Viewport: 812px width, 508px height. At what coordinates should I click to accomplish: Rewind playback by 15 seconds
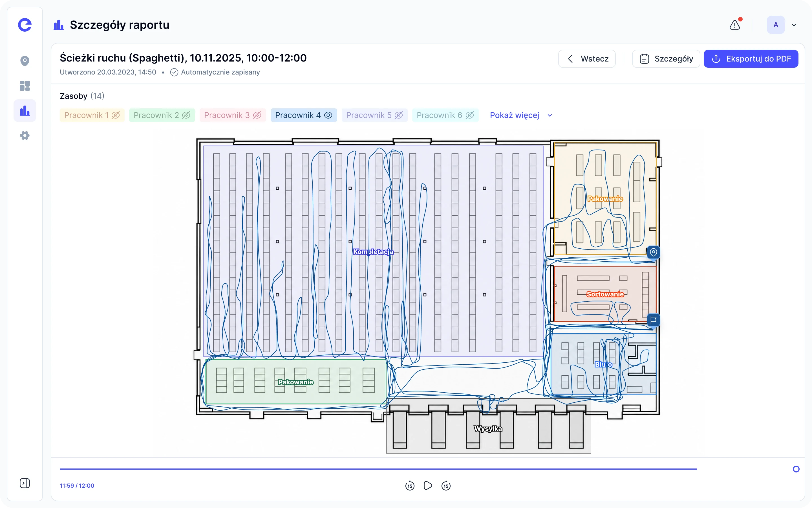tap(410, 485)
